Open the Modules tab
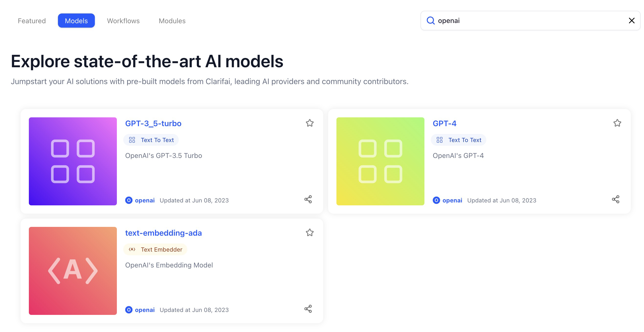 tap(172, 21)
